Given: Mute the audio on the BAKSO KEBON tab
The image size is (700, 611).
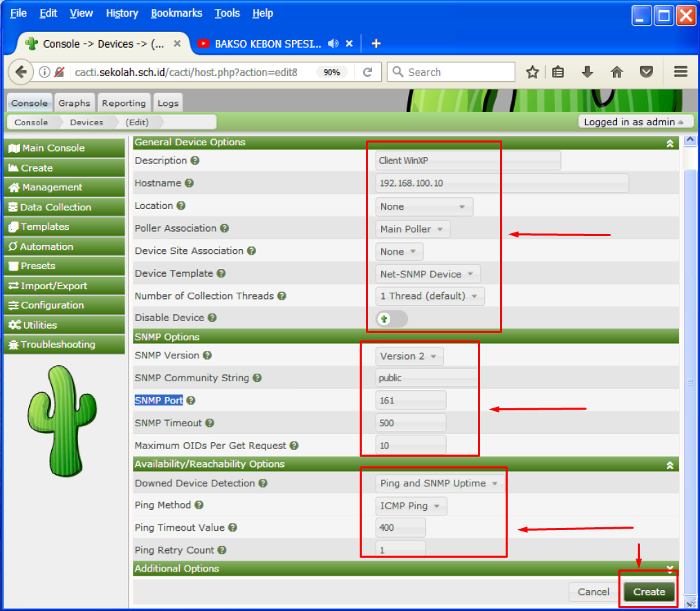Looking at the screenshot, I should click(333, 44).
